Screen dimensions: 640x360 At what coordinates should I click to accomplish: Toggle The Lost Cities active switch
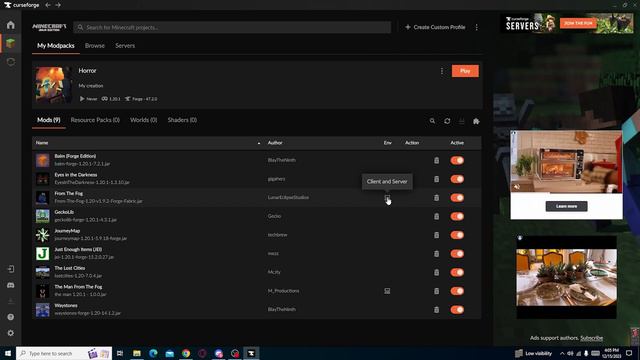coord(457,272)
